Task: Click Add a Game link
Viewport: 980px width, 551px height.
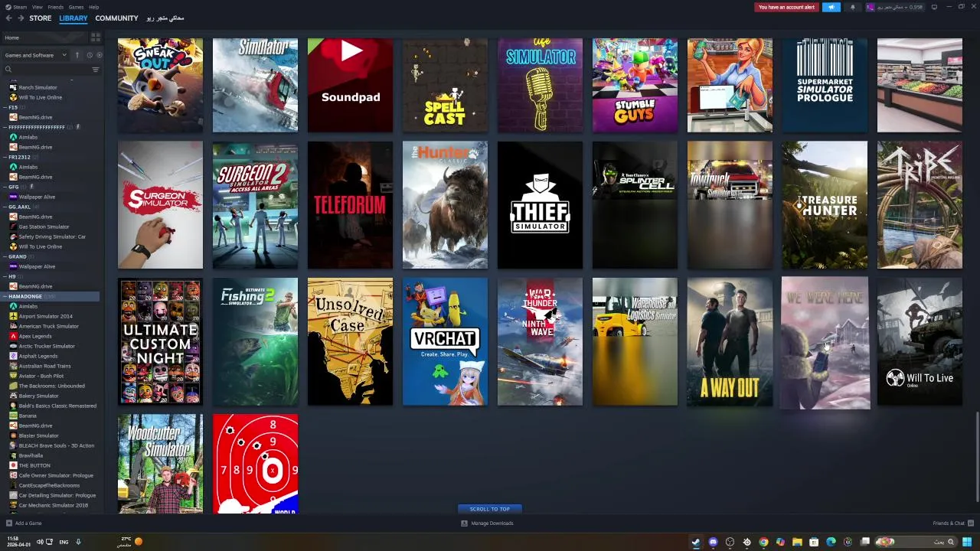Action: [x=28, y=523]
